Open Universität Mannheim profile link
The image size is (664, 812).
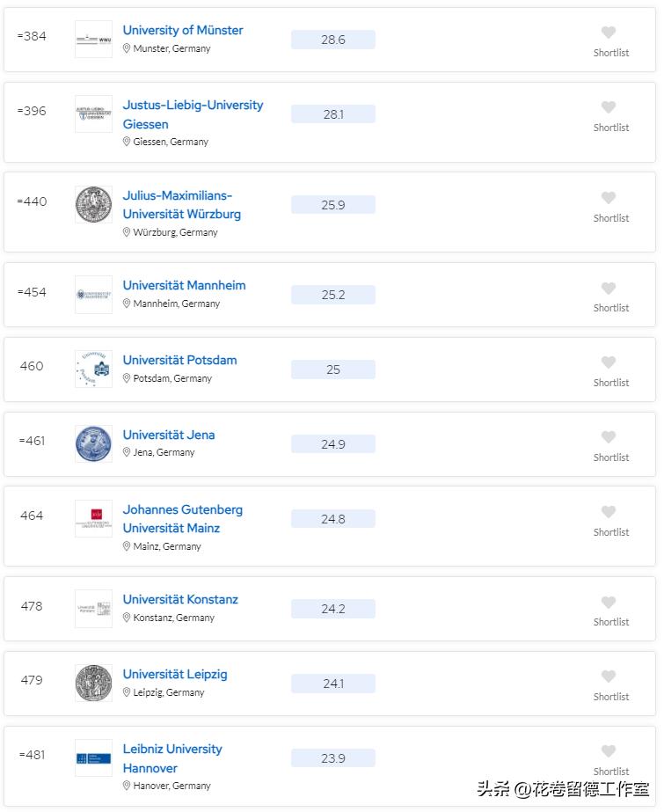(184, 285)
